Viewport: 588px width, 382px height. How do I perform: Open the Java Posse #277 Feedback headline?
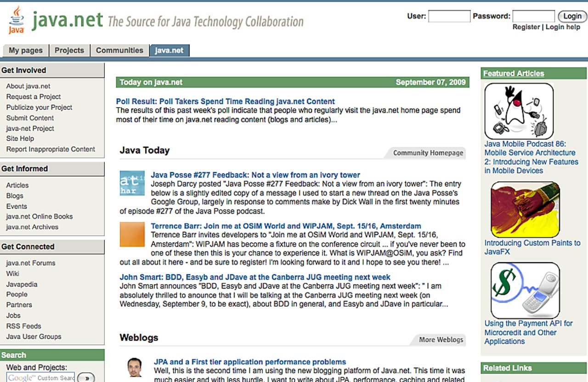tap(255, 175)
